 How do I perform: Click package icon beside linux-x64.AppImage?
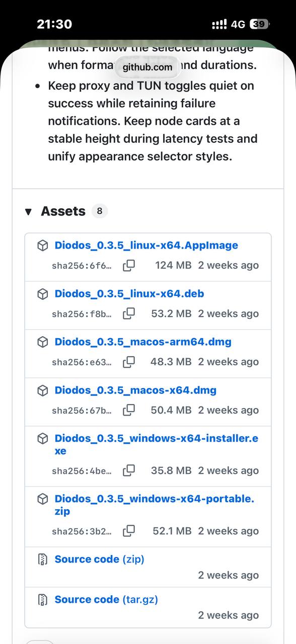tap(43, 246)
